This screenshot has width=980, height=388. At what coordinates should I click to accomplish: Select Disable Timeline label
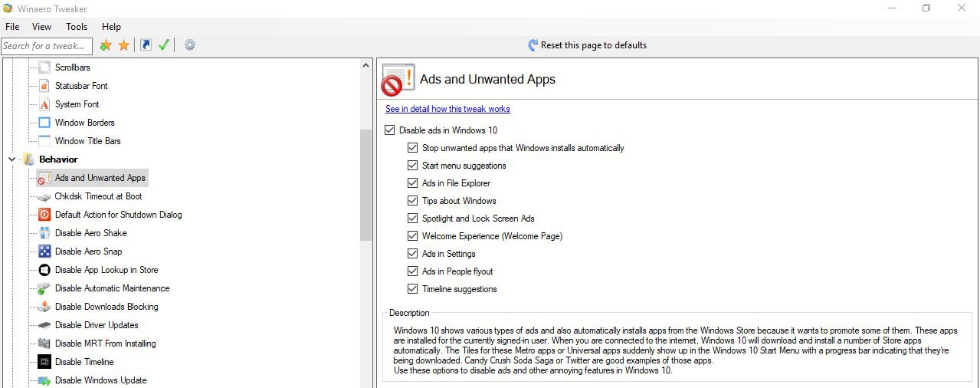point(84,362)
